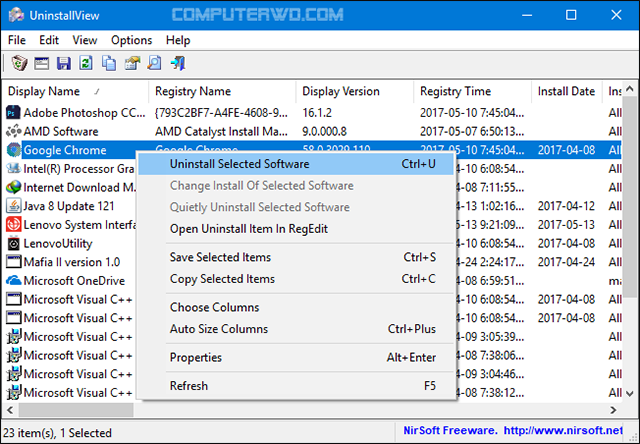Screen dimensions: 640x444
Task: Open the View menu
Action: 84,40
